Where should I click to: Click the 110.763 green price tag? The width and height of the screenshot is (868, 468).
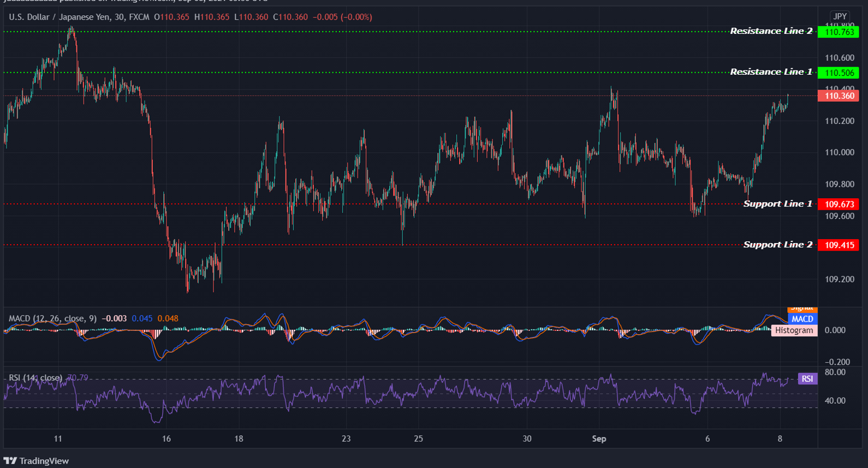click(839, 32)
